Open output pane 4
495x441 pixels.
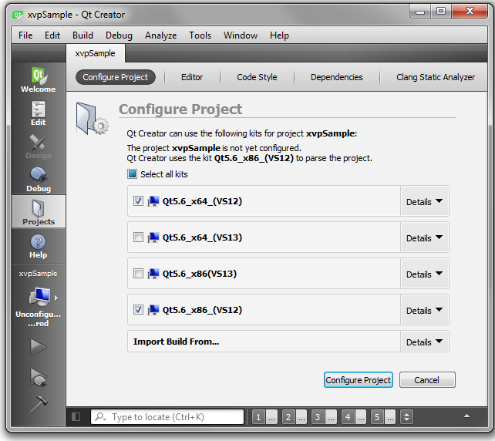pyautogui.click(x=353, y=417)
